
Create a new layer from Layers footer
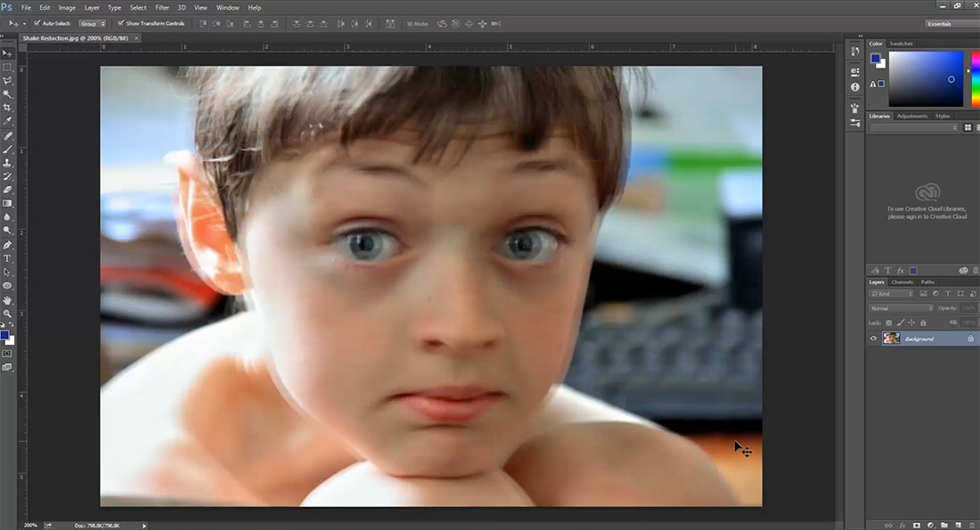(x=958, y=526)
